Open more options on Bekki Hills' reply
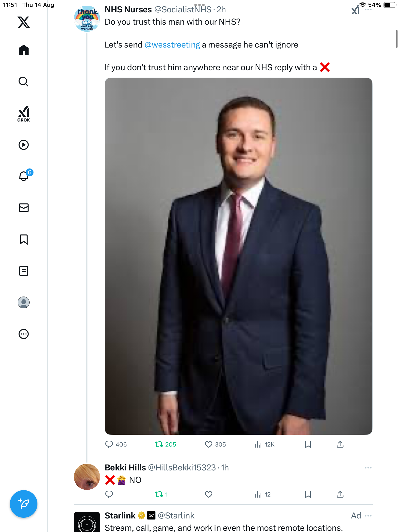The height and width of the screenshot is (532, 399). (x=368, y=467)
